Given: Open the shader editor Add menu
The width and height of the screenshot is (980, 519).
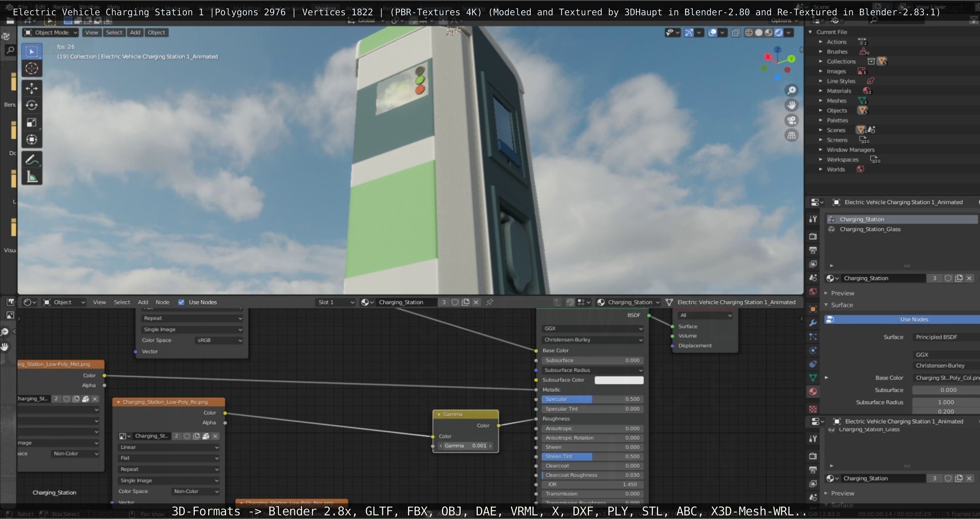Looking at the screenshot, I should pyautogui.click(x=143, y=302).
